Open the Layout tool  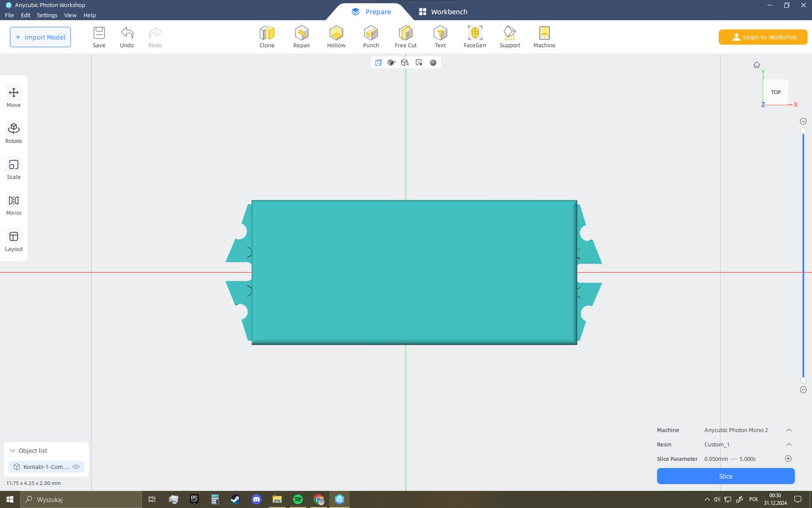pyautogui.click(x=14, y=241)
